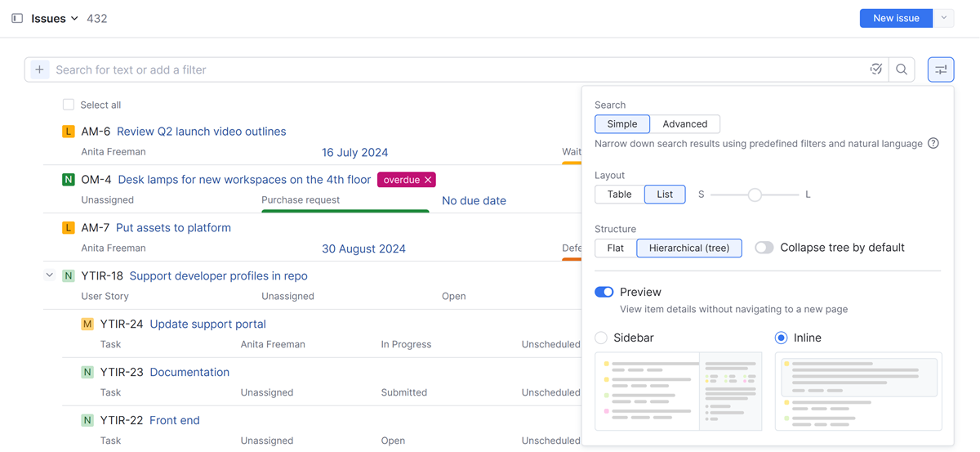Open the search help question mark icon
This screenshot has width=980, height=452.
click(x=933, y=143)
